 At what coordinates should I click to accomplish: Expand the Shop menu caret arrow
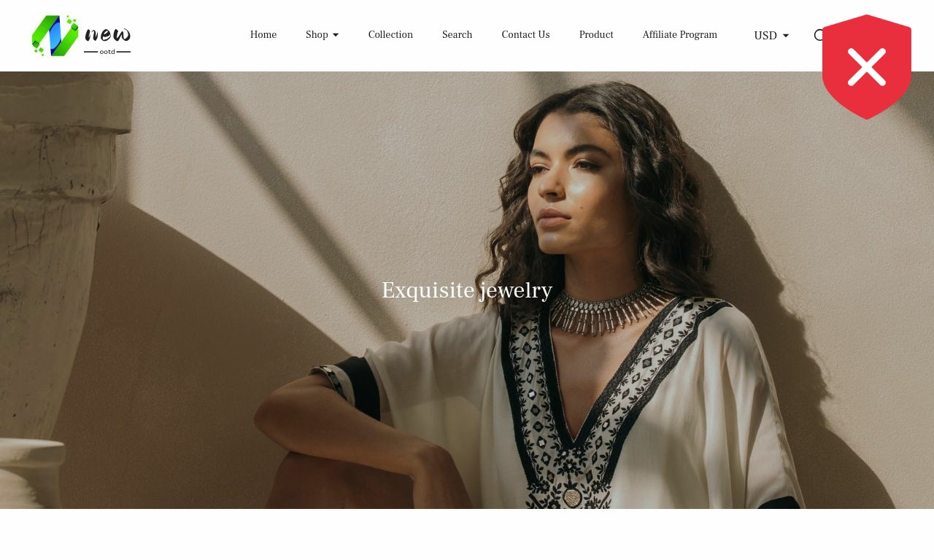336,35
